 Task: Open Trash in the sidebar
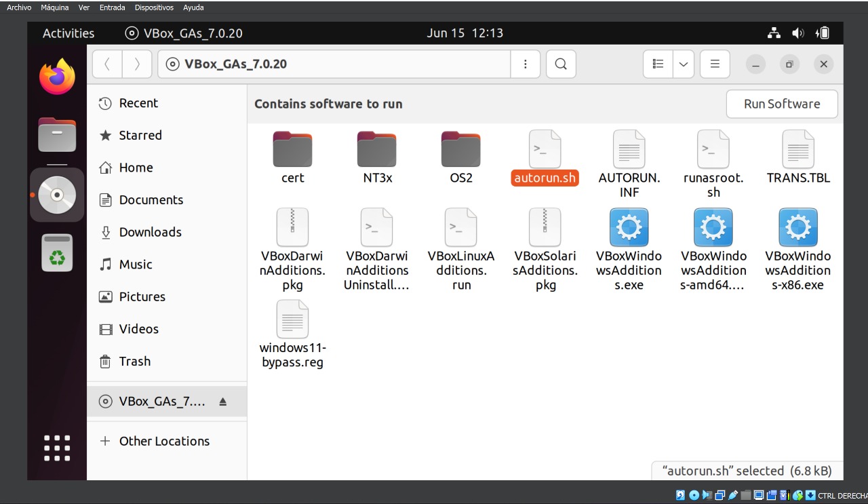[167, 362]
